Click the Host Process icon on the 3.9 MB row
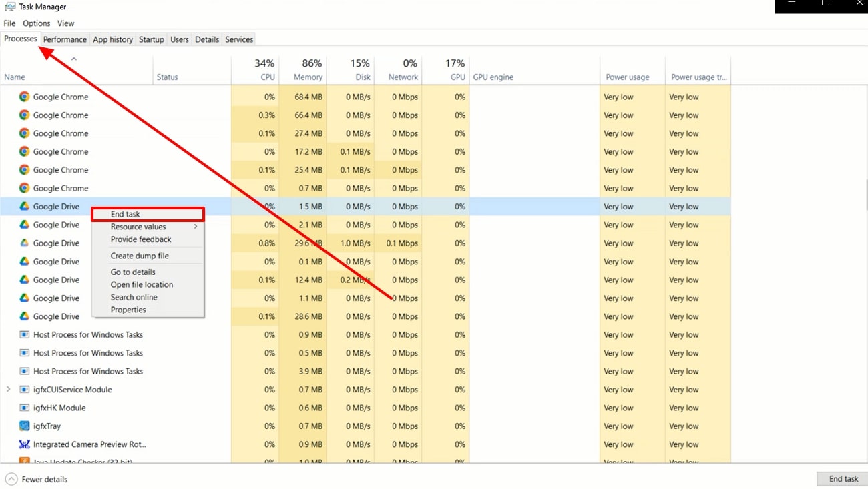868x489 pixels. [24, 371]
